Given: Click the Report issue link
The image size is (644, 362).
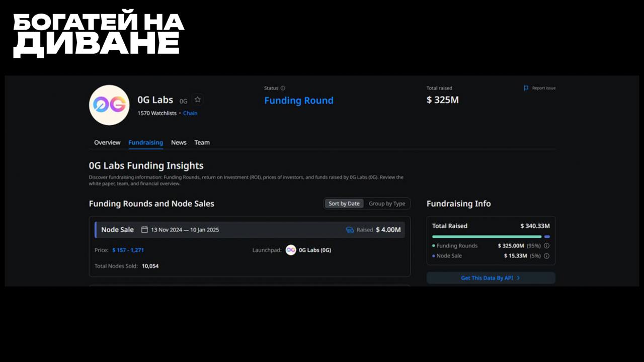Looking at the screenshot, I should [x=544, y=88].
